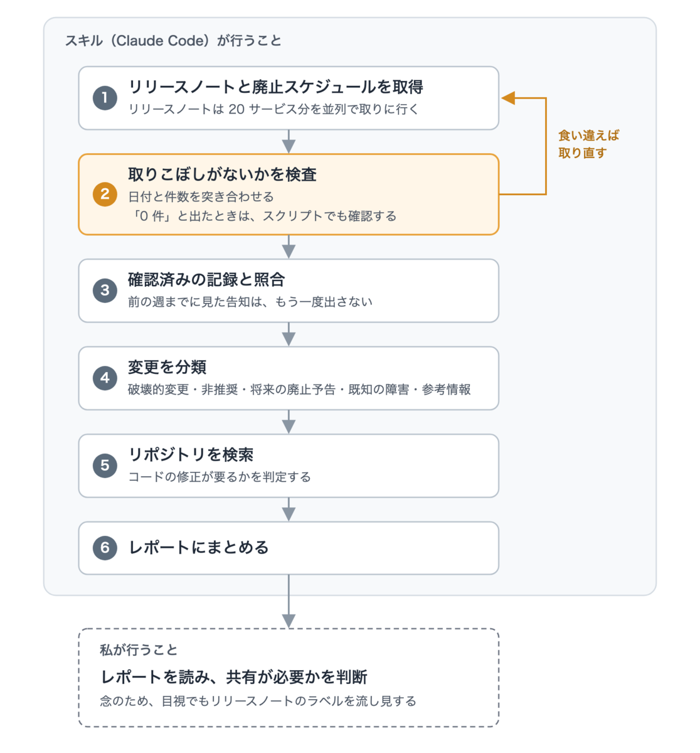The image size is (700, 753).
Task: Click the スキル（Claude Code）が行うこと header
Action: coord(173,41)
